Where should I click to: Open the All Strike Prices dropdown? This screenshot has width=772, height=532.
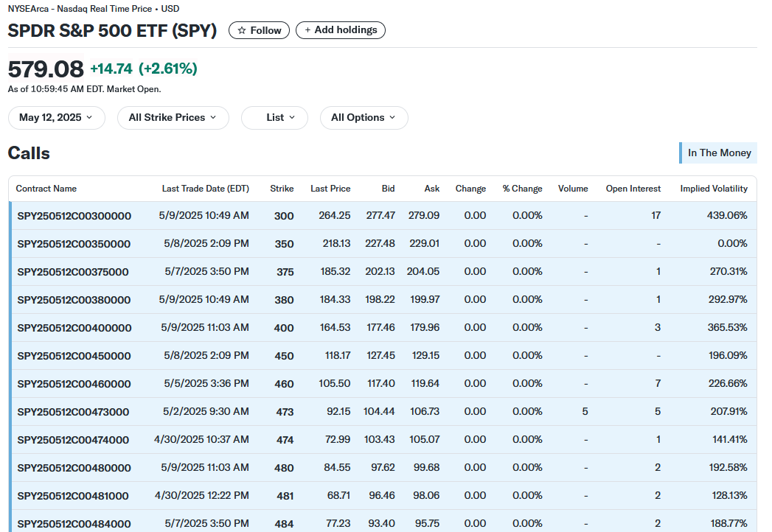pos(173,118)
